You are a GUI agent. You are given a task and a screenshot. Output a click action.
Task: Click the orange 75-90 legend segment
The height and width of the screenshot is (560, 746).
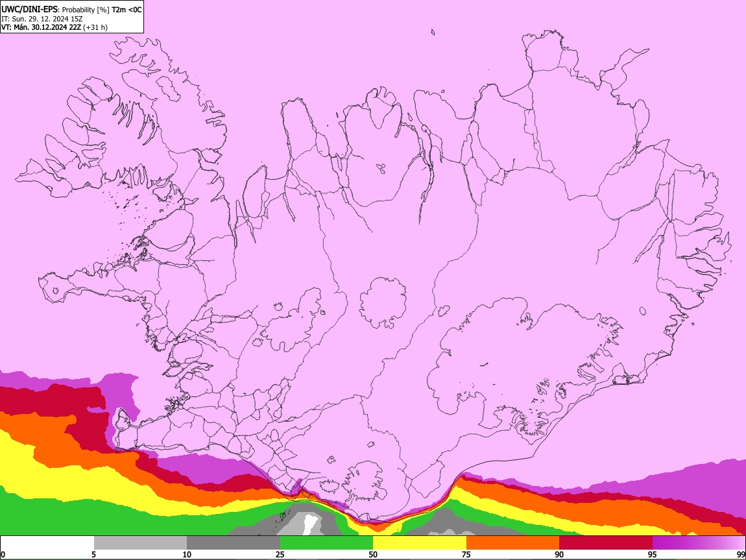point(513,542)
